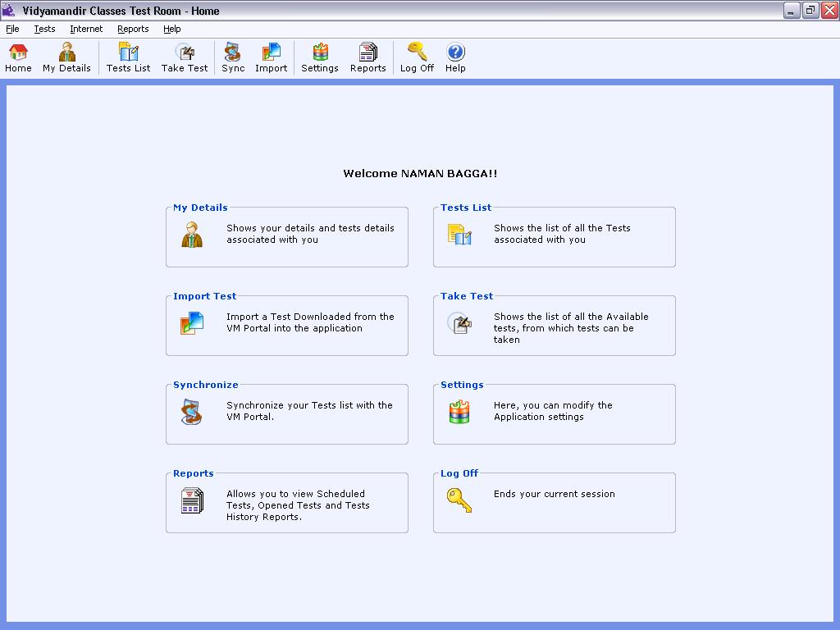
Task: Click the application icon in title bar
Action: tap(8, 10)
